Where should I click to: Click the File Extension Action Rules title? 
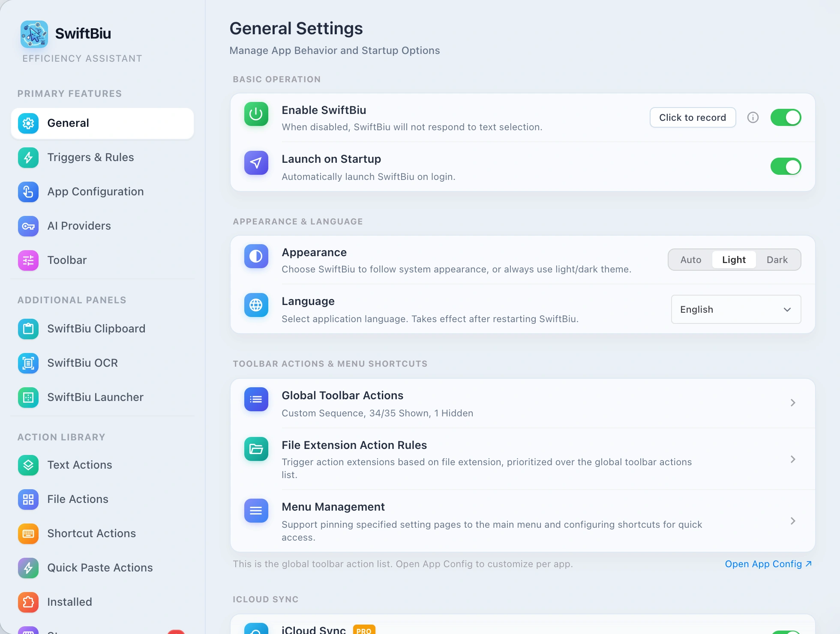pyautogui.click(x=354, y=445)
